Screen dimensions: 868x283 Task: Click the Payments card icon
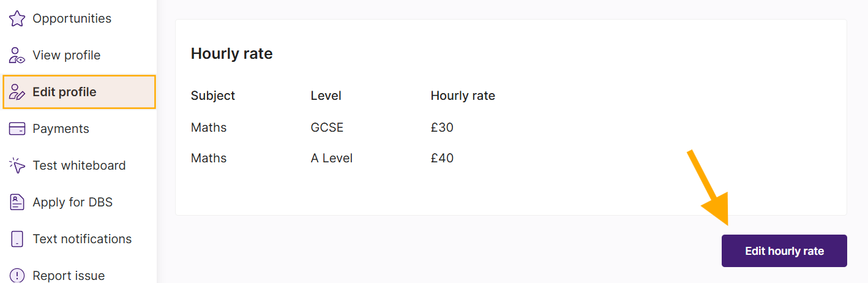[x=17, y=129]
